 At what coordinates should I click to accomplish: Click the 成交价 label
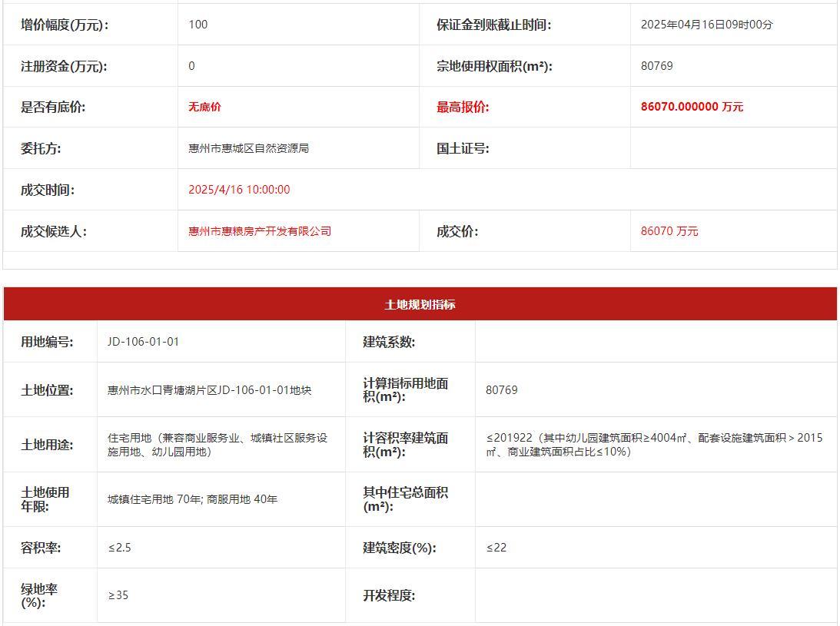point(457,232)
